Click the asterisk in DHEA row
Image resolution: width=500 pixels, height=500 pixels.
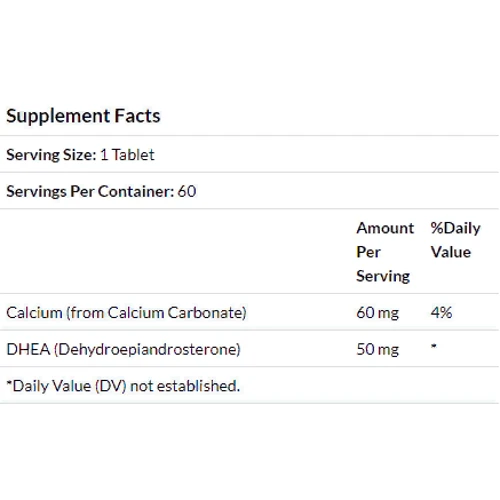[433, 346]
